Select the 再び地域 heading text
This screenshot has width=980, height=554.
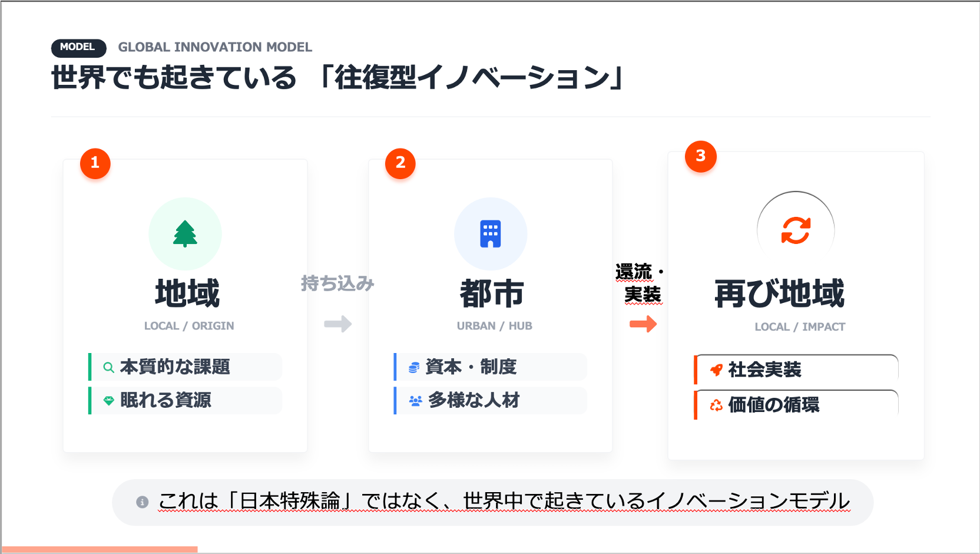point(779,294)
